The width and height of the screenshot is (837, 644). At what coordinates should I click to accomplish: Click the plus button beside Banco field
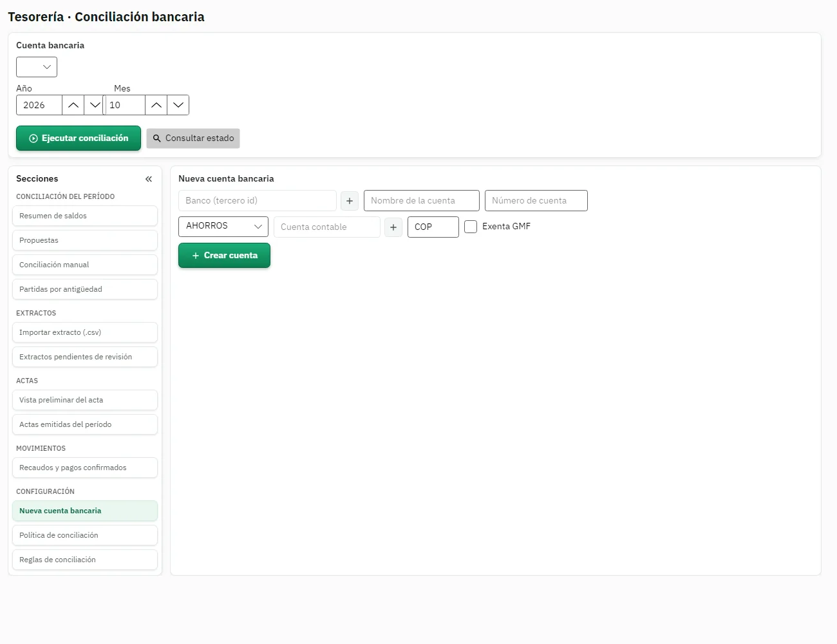350,201
